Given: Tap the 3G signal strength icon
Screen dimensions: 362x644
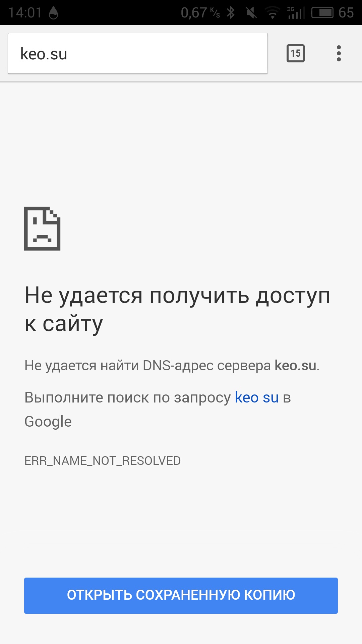Looking at the screenshot, I should (295, 13).
